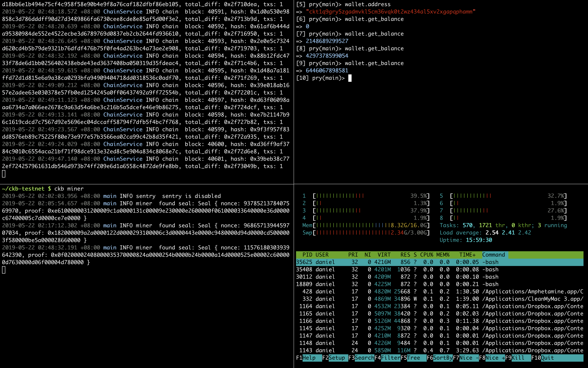Screen dimensions: 588x368
Task: Select process 1164 Dropbox row
Action: coord(440,306)
